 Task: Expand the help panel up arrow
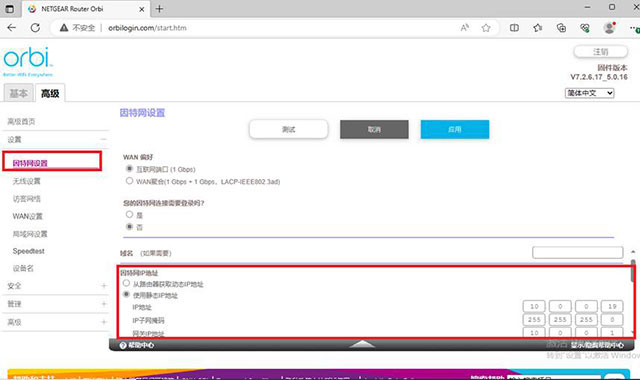(x=362, y=344)
